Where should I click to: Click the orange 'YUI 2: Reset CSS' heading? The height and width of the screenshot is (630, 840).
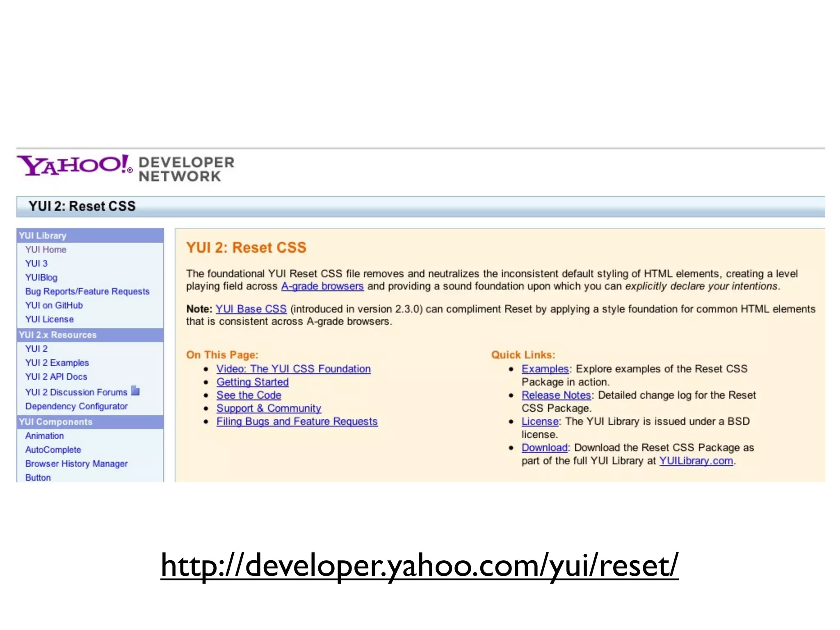(x=246, y=247)
